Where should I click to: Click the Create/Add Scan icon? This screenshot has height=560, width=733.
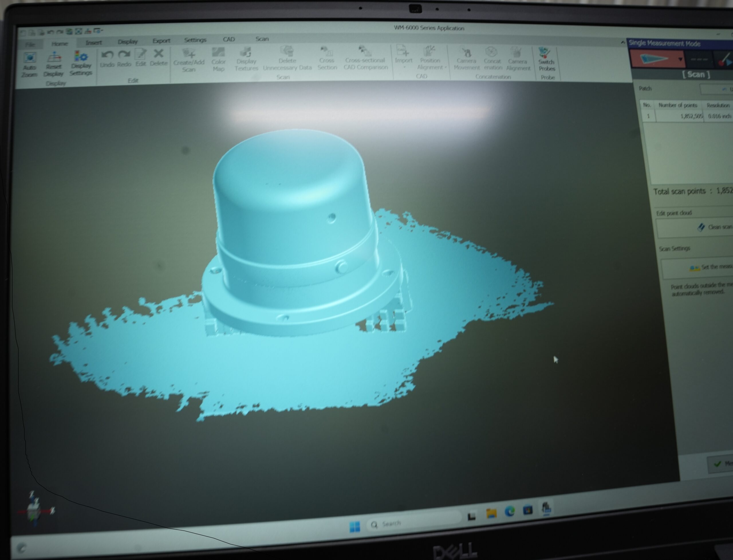point(189,53)
